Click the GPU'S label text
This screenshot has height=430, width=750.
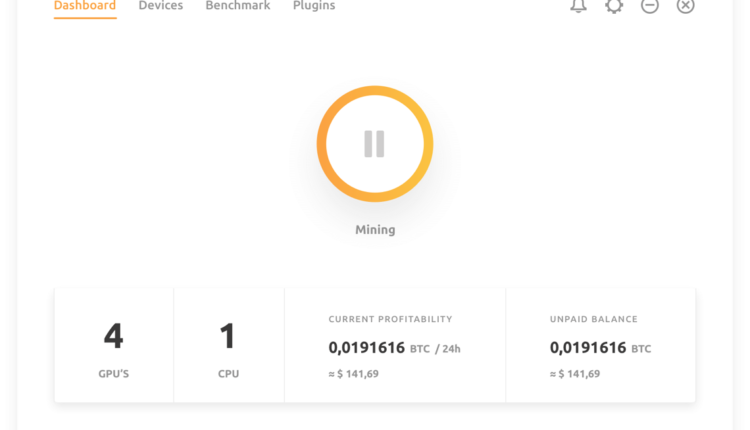(114, 374)
